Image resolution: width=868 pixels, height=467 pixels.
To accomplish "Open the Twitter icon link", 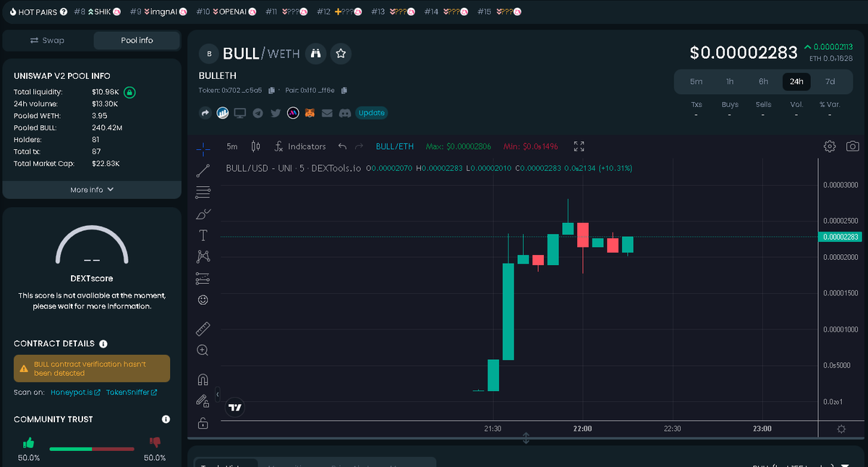I will (x=276, y=113).
